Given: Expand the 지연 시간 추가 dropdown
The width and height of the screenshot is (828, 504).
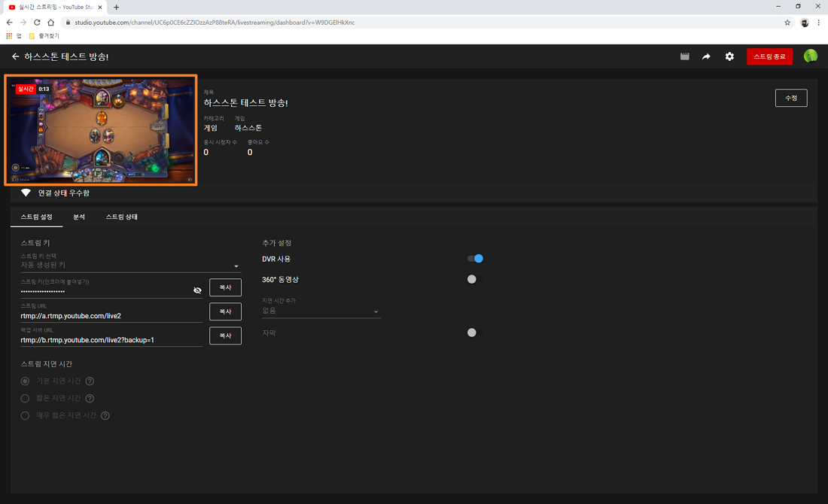Looking at the screenshot, I should [321, 311].
